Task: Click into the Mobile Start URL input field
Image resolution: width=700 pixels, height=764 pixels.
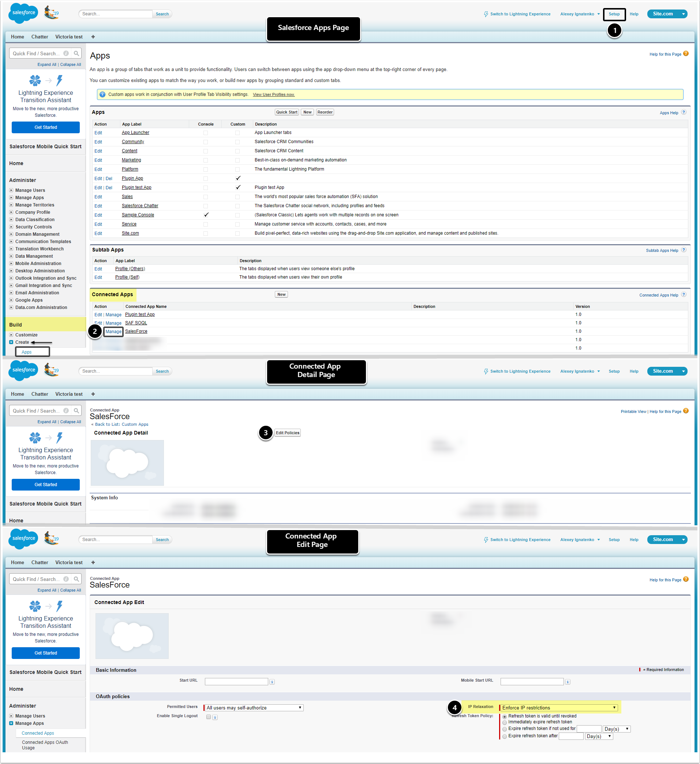Action: pos(532,682)
